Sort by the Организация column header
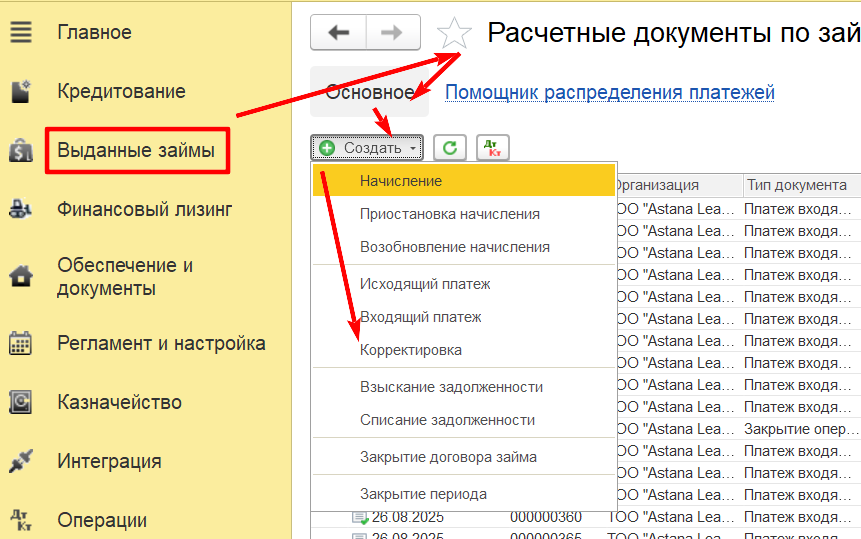The image size is (861, 539). pyautogui.click(x=678, y=185)
